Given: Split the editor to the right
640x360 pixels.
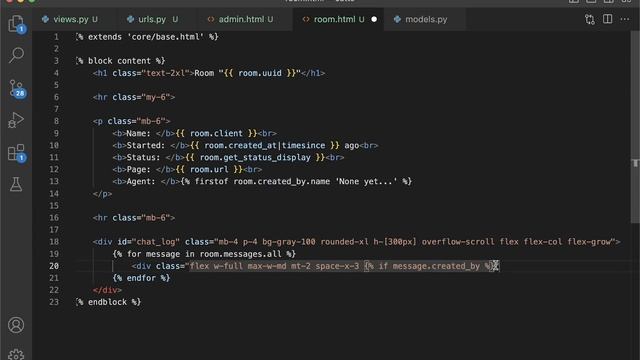Looking at the screenshot, I should pos(607,19).
